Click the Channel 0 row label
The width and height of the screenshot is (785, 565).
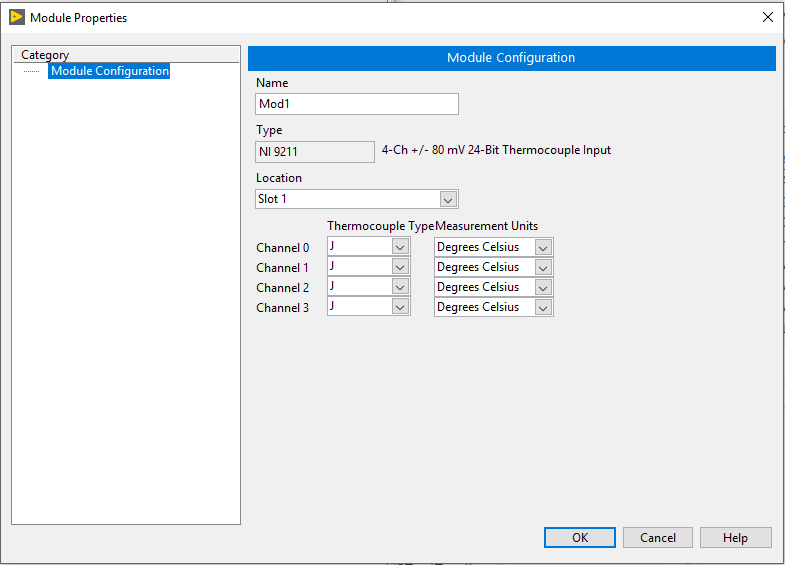[x=283, y=248]
